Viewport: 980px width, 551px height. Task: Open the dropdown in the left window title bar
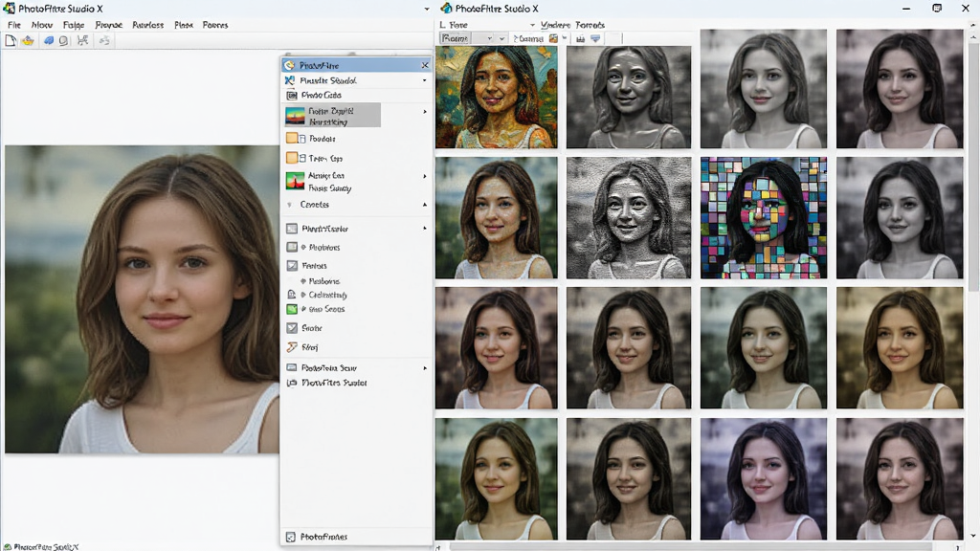click(x=427, y=9)
